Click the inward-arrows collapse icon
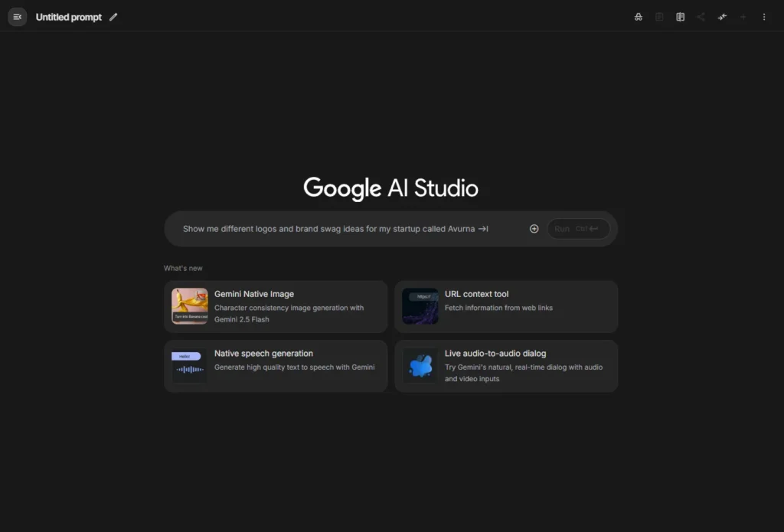Viewport: 784px width, 532px height. [x=722, y=17]
